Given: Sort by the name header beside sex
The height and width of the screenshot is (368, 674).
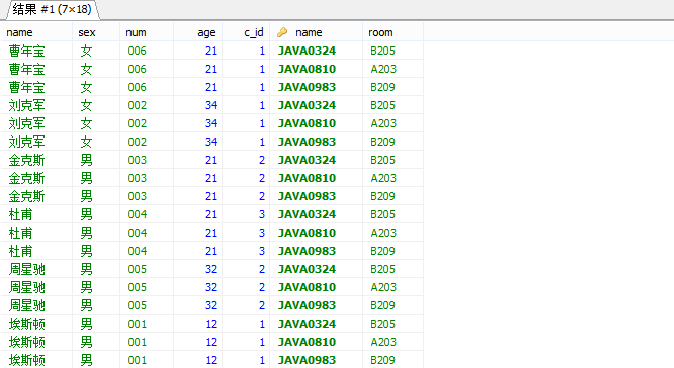Looking at the screenshot, I should 19,32.
